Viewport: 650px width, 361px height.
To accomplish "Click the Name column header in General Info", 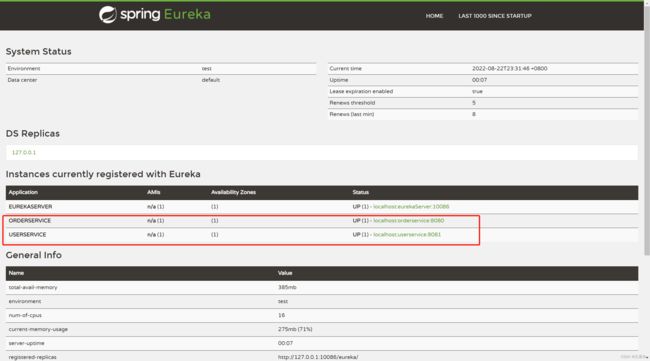I will click(16, 273).
